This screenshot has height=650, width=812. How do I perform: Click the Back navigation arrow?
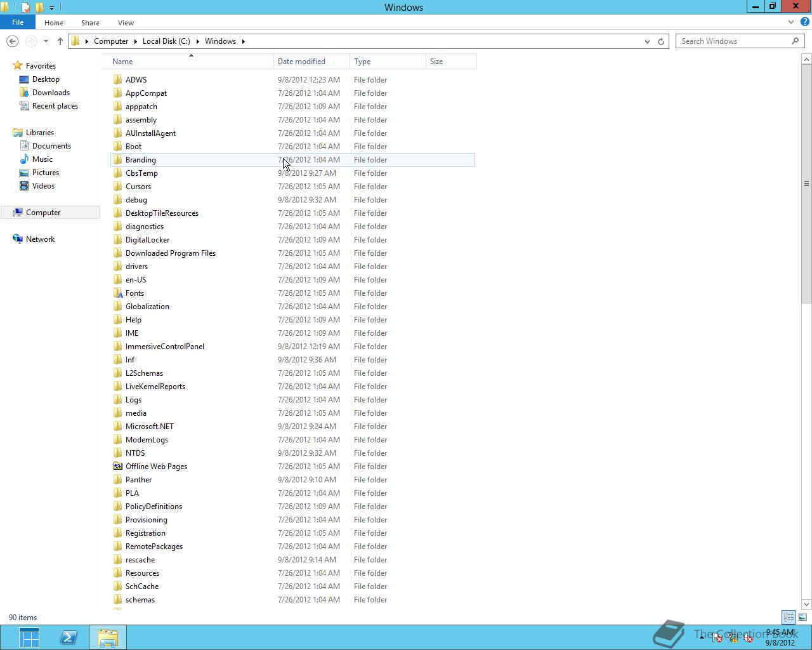13,41
